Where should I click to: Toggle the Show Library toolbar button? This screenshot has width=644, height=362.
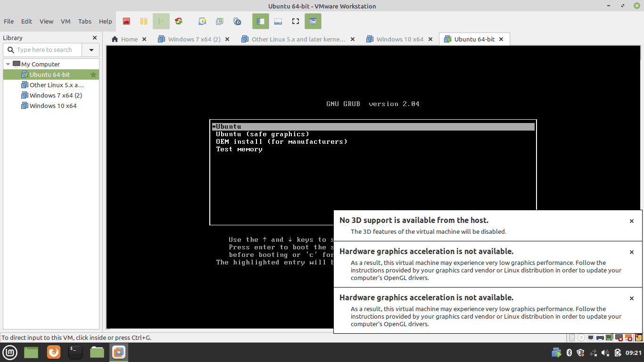261,21
